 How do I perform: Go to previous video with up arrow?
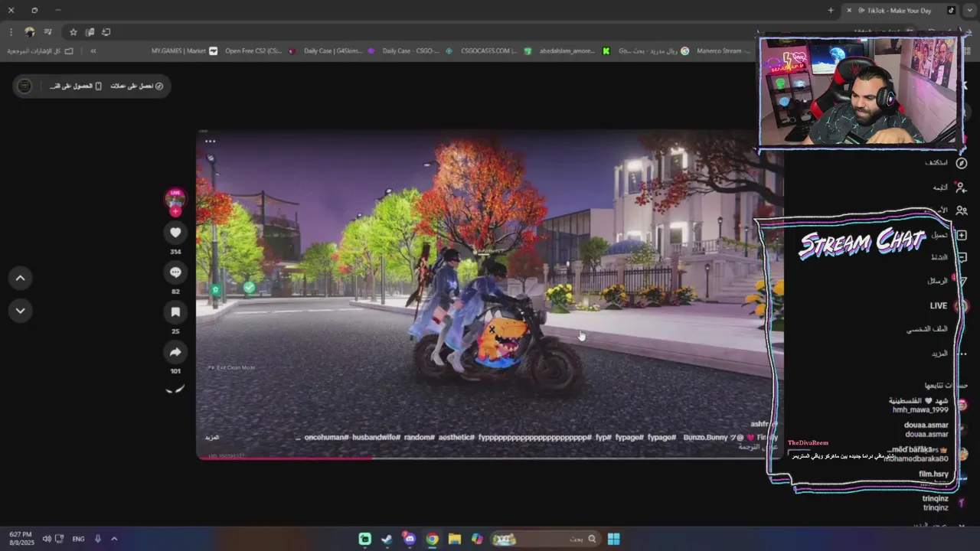[x=21, y=279]
